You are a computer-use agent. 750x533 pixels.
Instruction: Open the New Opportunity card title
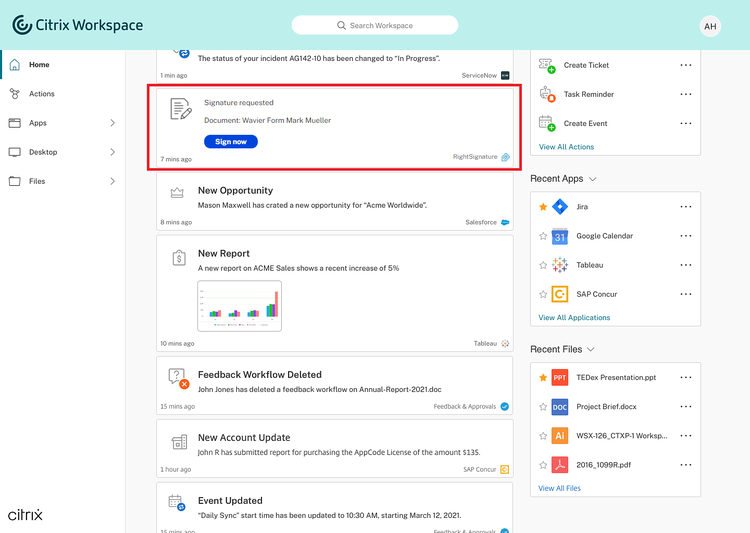click(x=235, y=190)
